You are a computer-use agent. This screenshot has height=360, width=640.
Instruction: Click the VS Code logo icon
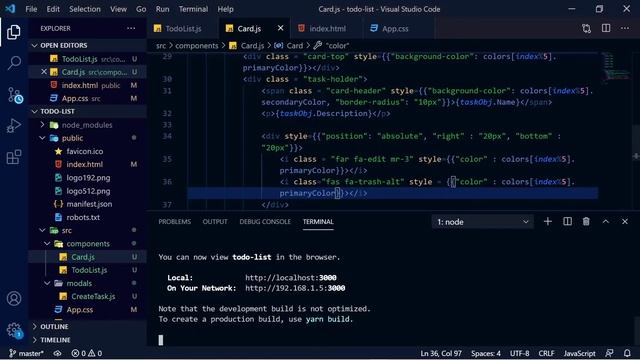(10, 9)
